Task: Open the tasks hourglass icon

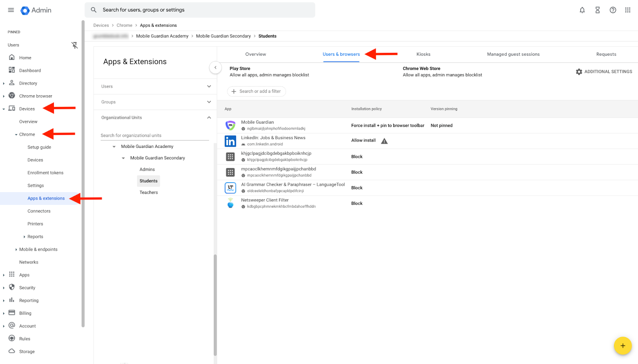Action: 597,10
